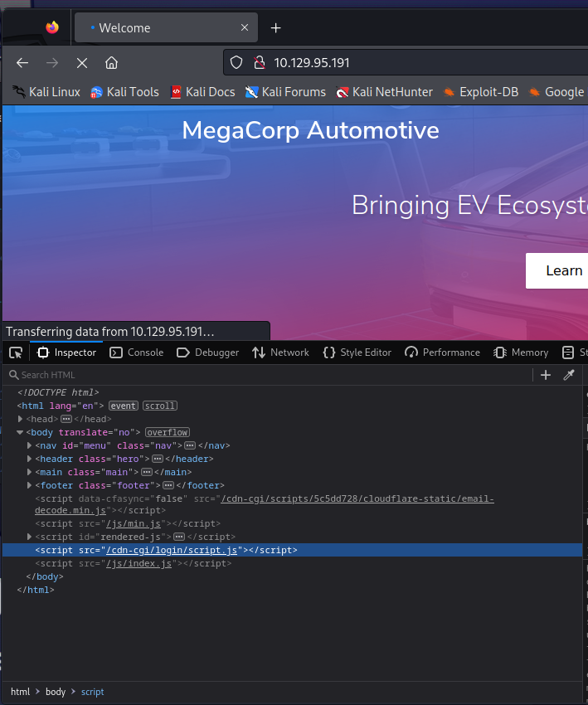Click the ellipsis badge in nav element

[190, 445]
